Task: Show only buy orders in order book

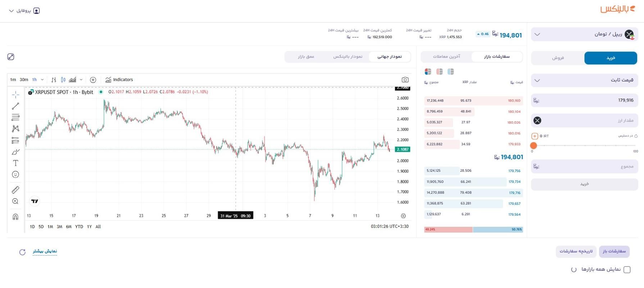Action: pos(450,72)
